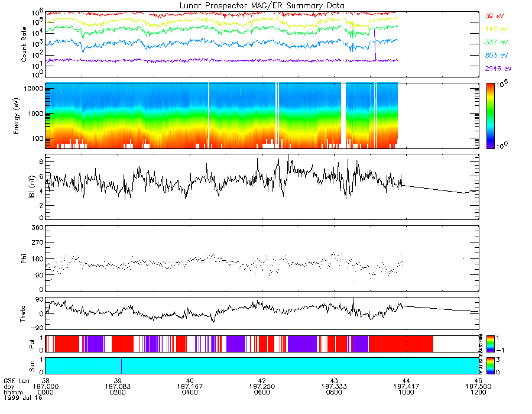Click the 'GSE Lon' row label
Screen dimensions: 532x414
pyautogui.click(x=17, y=381)
